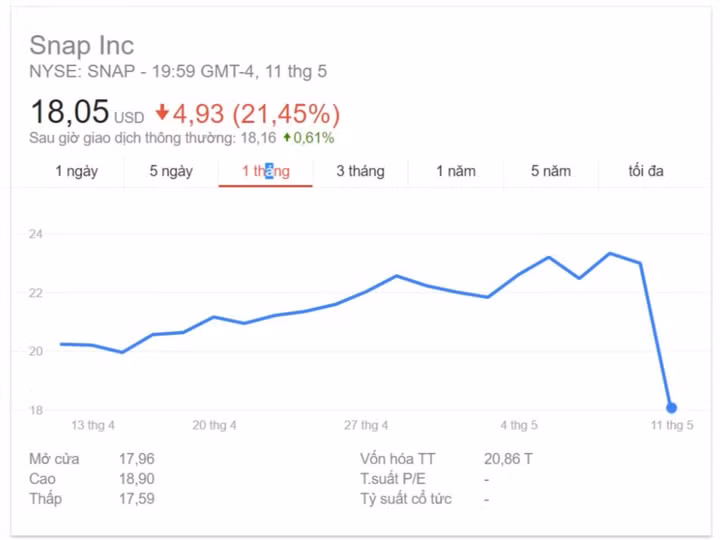This screenshot has height=540, width=720.
Task: Select the "tối đa" maximum range
Action: [x=646, y=171]
